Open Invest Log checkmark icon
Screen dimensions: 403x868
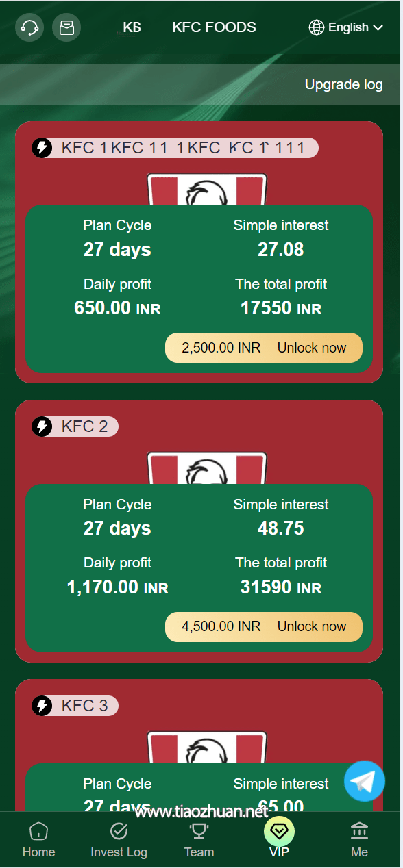tap(119, 831)
